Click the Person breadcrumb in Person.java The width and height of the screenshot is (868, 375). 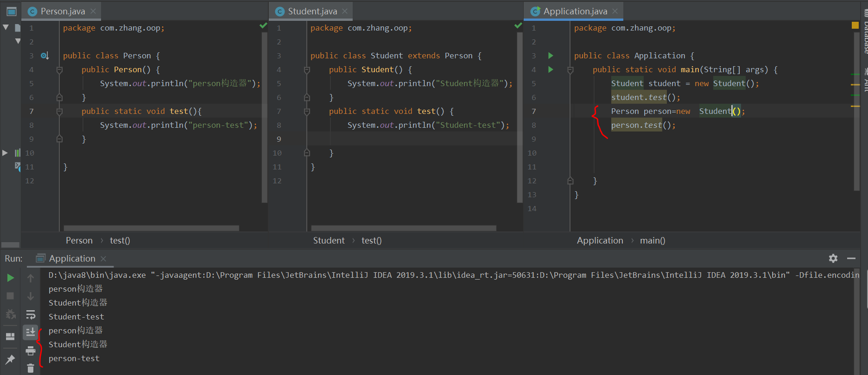pos(79,240)
